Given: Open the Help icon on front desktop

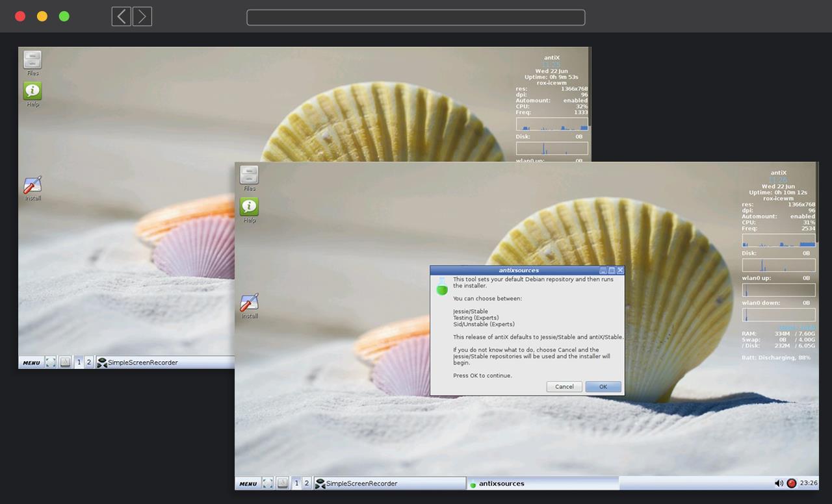Looking at the screenshot, I should tap(249, 207).
